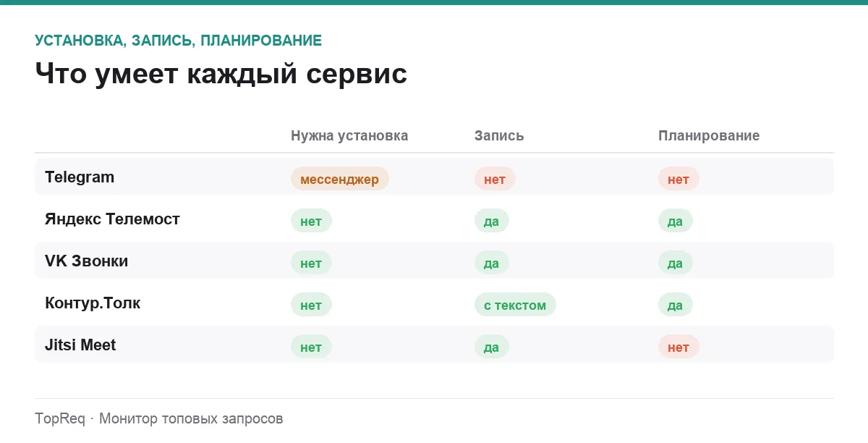Click Яндекс Телемост "да" badge under Планирование
The width and height of the screenshot is (868, 443).
[676, 221]
